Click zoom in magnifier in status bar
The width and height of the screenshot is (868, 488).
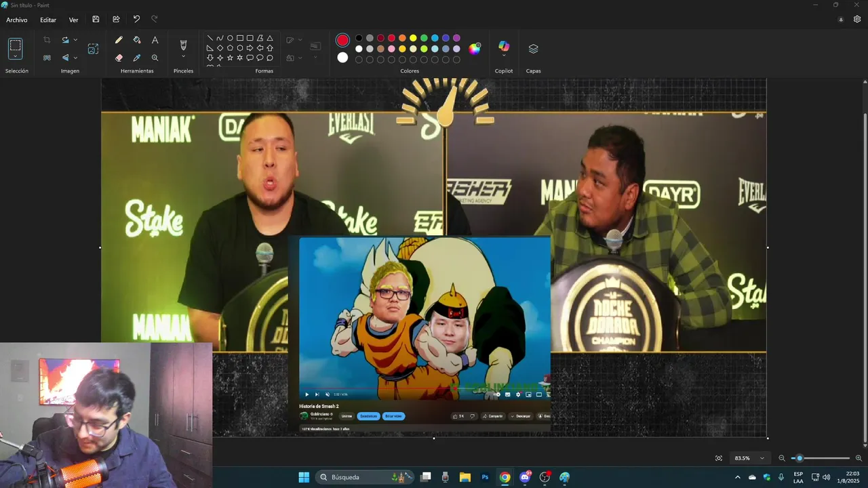pos(859,458)
